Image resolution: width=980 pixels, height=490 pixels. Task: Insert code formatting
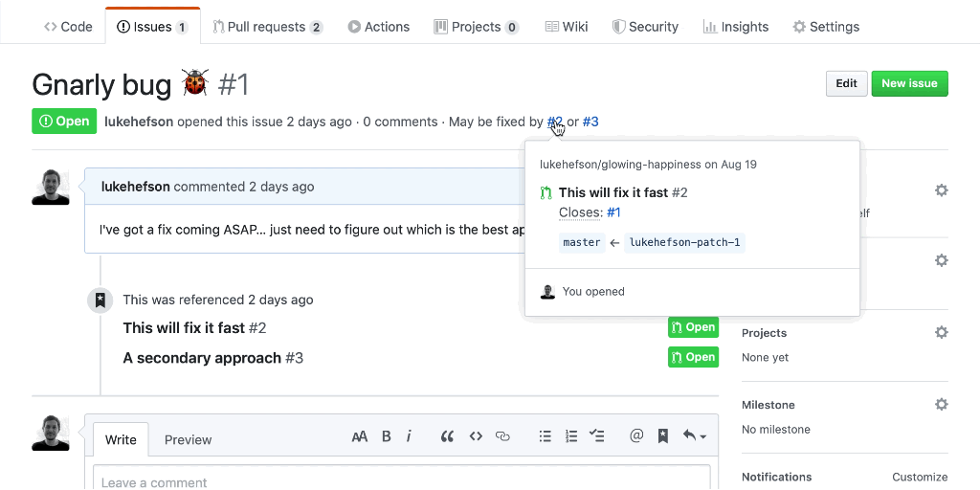(x=476, y=436)
